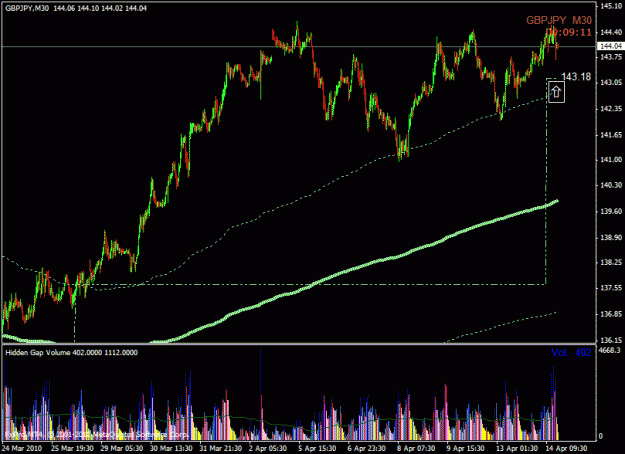Click the 140.30 price scale value
This screenshot has height=454, width=625.
(x=611, y=185)
